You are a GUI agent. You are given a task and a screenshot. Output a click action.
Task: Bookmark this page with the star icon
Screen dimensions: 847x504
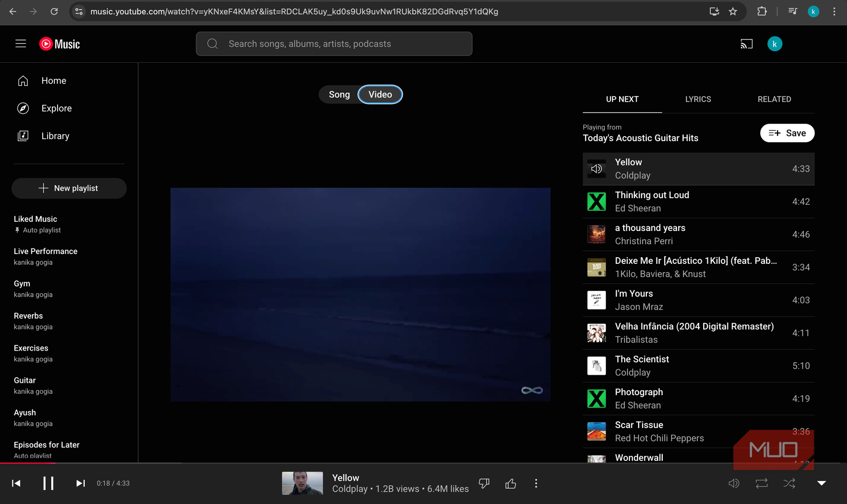[x=733, y=11]
